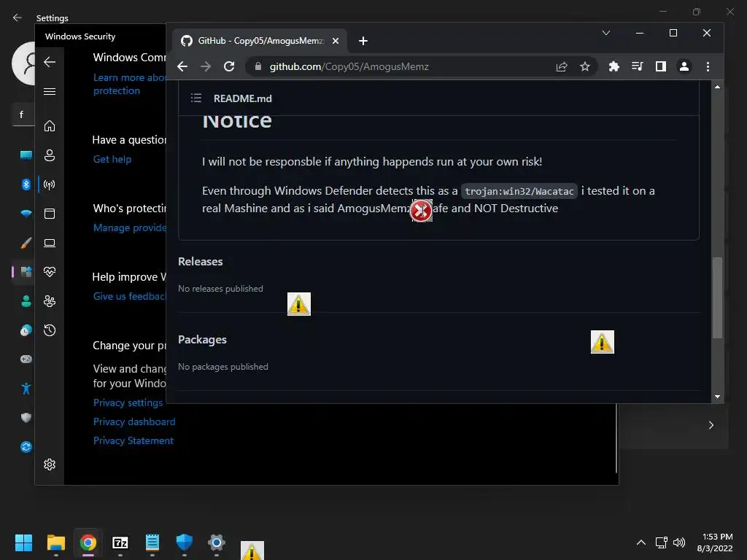The width and height of the screenshot is (747, 560).
Task: Open Windows Update in Settings sidebar
Action: tap(26, 447)
